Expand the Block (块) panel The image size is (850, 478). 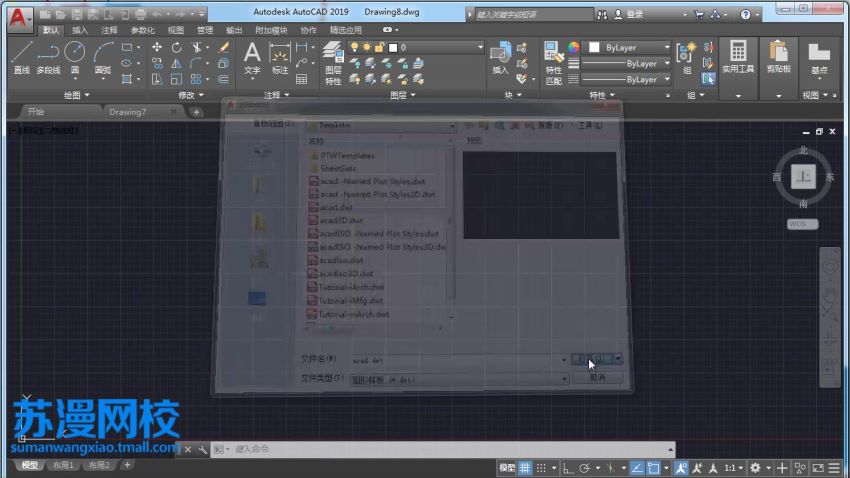[x=513, y=95]
